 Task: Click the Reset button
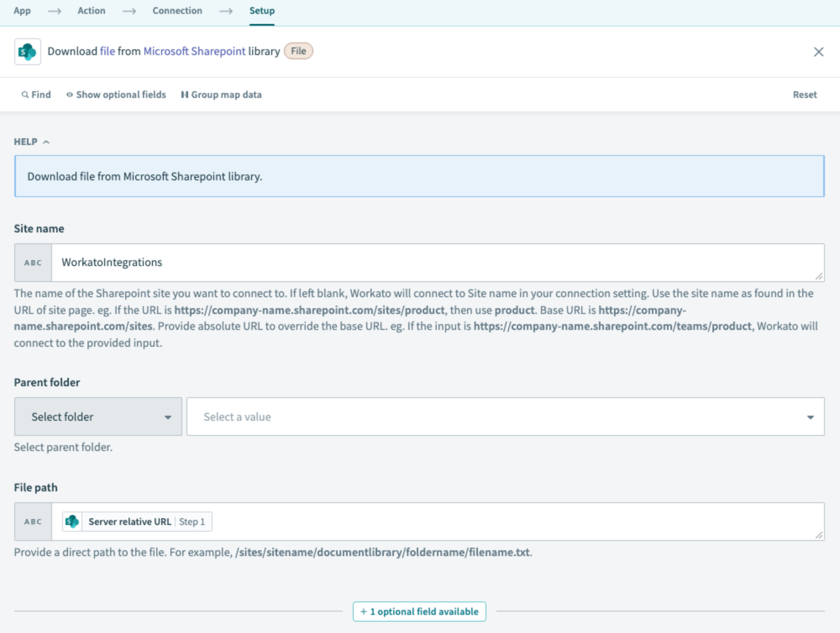pos(804,95)
